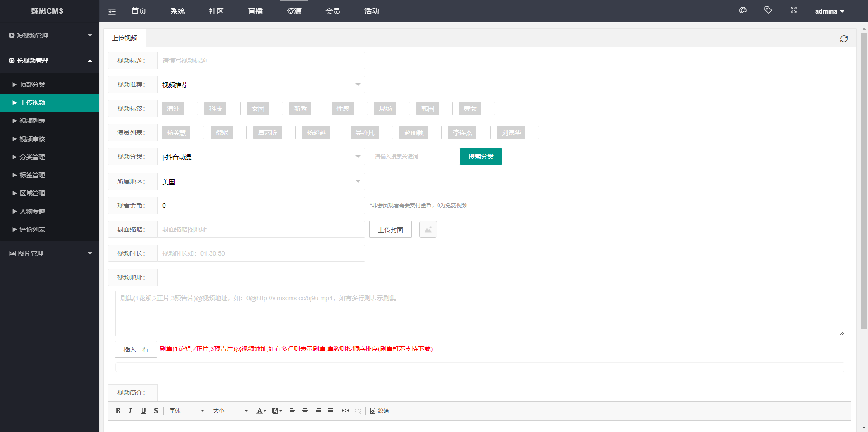This screenshot has height=432, width=868.
Task: Click the 长视频管理 circle icon
Action: tap(12, 61)
